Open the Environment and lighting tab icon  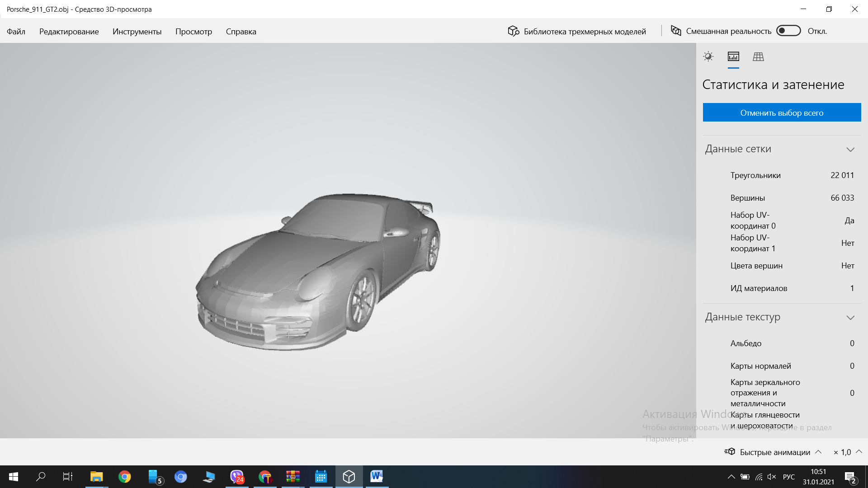[x=708, y=56]
